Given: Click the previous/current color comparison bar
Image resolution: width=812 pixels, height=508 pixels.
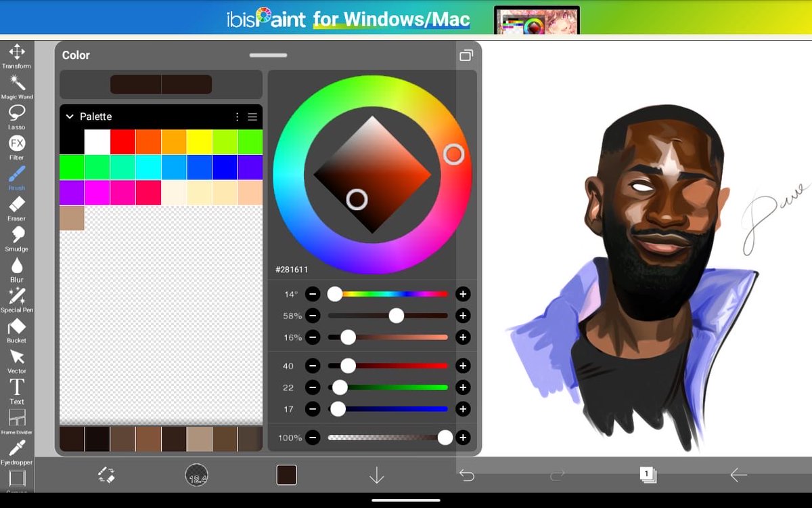Looking at the screenshot, I should tap(161, 84).
